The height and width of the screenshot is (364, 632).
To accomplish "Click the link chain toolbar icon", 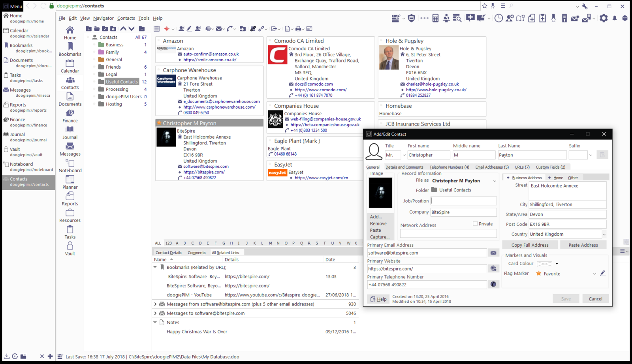I will pos(261,28).
